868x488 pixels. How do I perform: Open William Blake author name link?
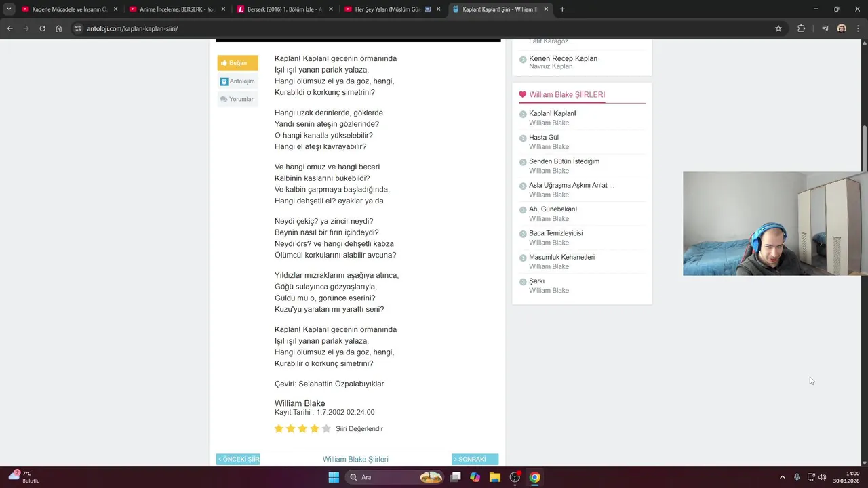tap(300, 403)
